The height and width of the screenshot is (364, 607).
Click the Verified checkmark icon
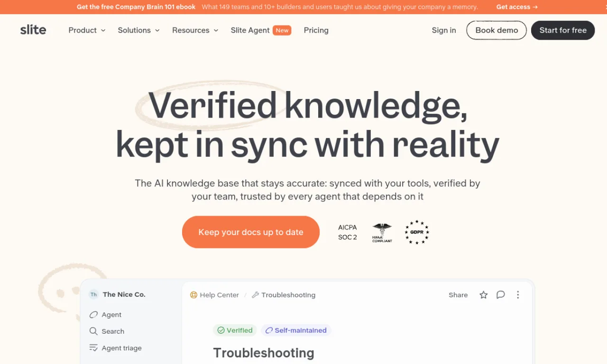point(221,330)
